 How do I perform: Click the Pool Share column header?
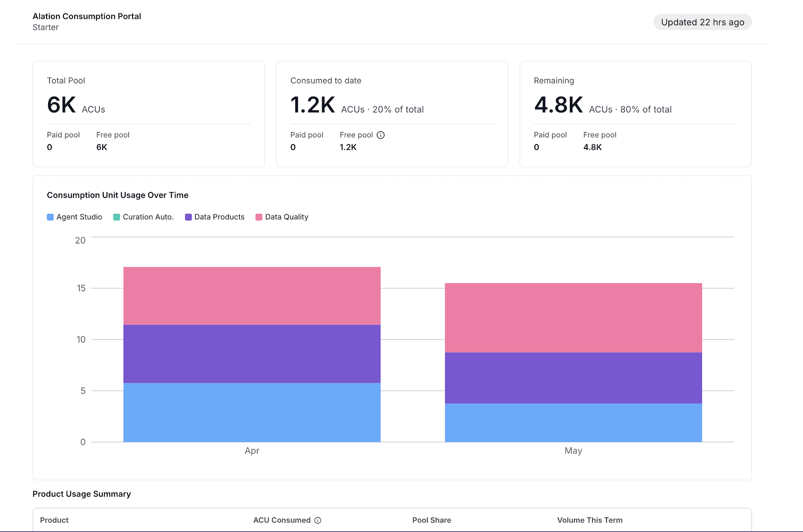(x=432, y=520)
